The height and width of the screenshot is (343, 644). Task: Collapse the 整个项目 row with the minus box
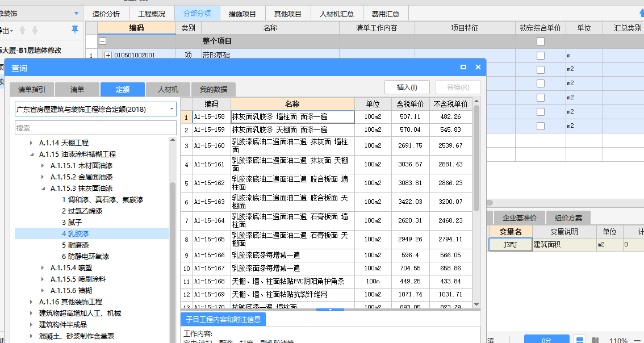[x=103, y=41]
